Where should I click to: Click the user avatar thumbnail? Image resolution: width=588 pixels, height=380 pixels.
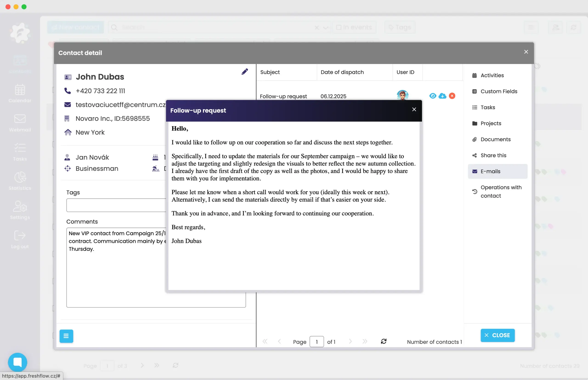pos(402,95)
